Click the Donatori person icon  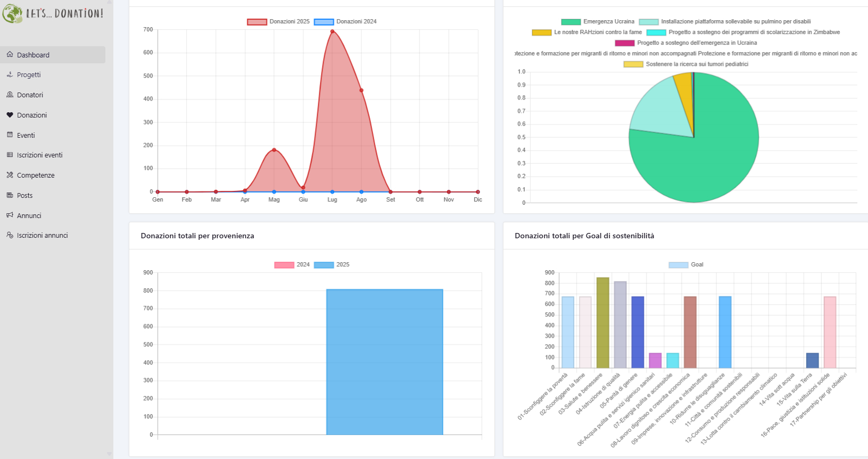point(10,95)
